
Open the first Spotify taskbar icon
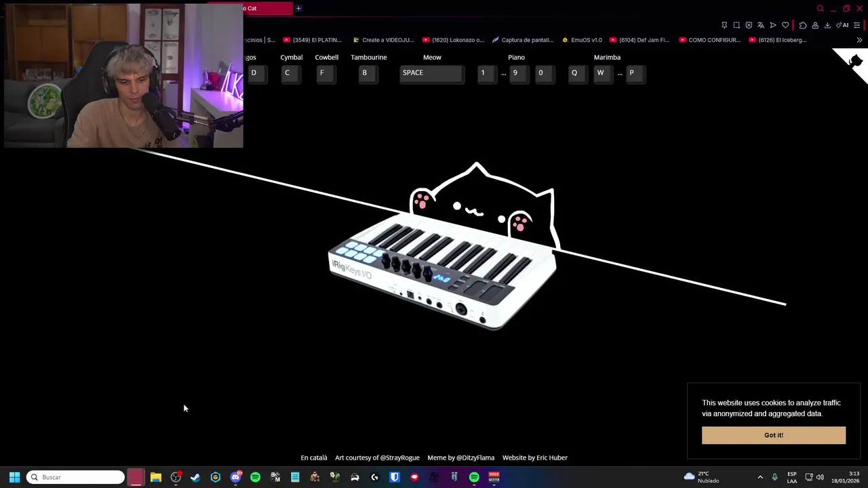click(x=255, y=477)
